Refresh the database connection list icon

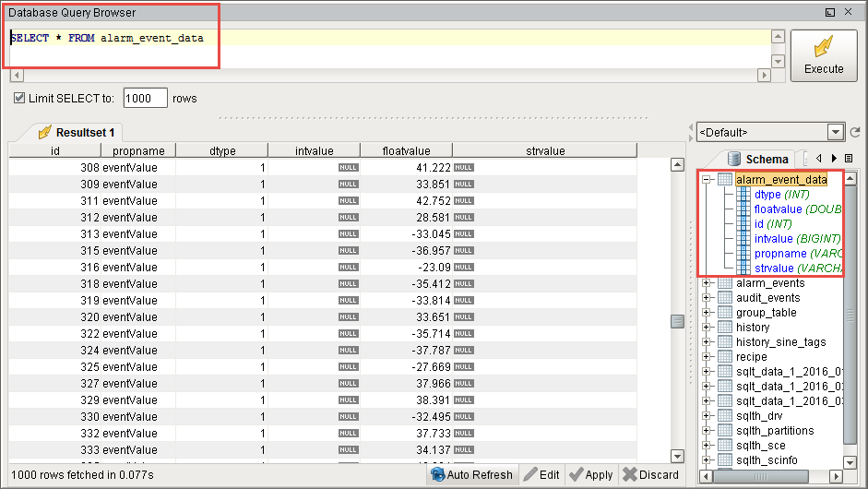point(855,133)
